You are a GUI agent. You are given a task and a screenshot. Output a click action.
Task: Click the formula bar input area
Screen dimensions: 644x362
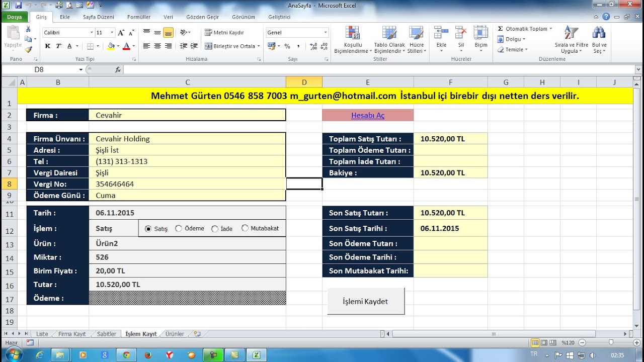click(x=380, y=70)
